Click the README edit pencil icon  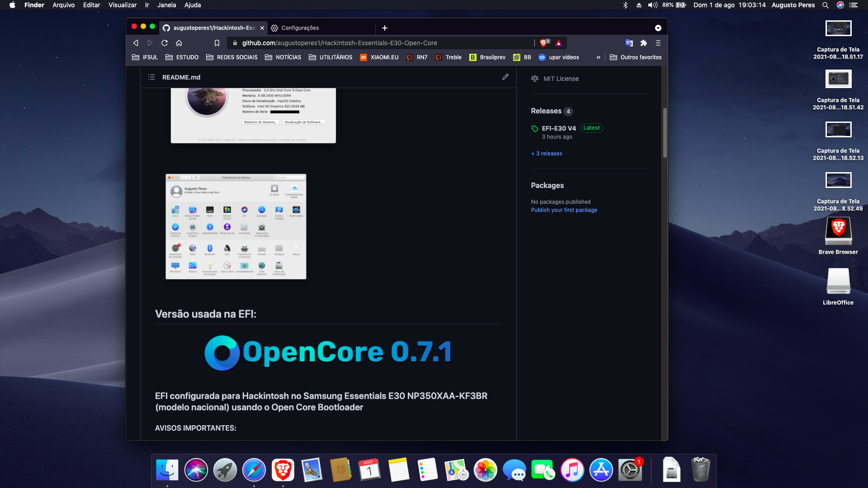coord(505,77)
